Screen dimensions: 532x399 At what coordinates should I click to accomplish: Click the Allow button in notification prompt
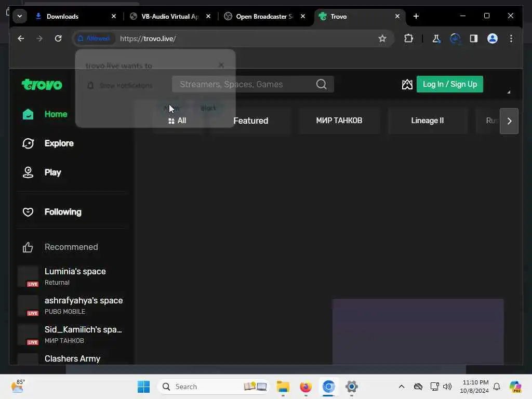point(172,108)
